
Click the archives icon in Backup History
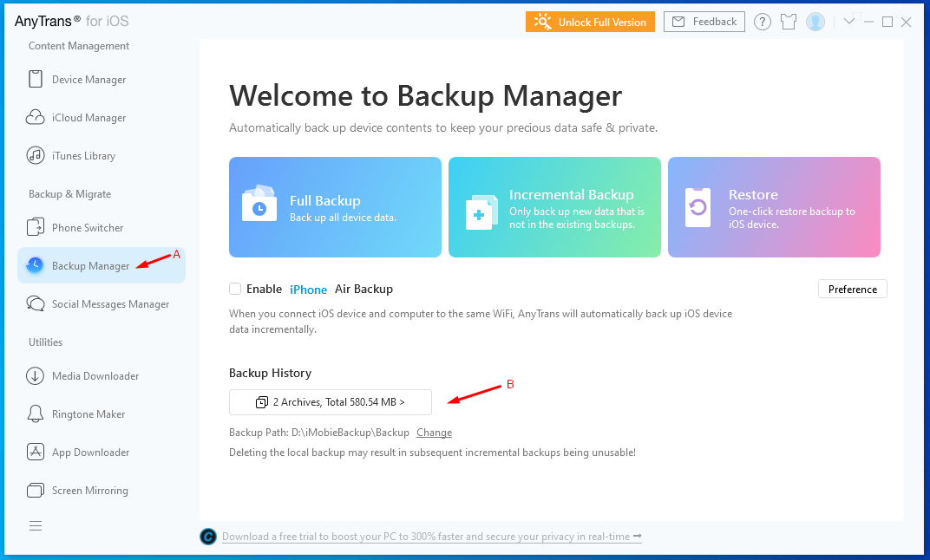[262, 402]
